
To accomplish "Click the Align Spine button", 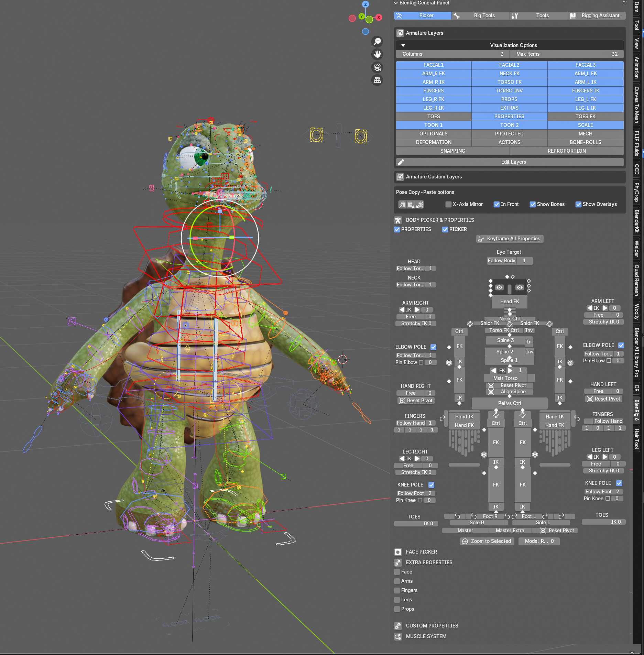I will [x=510, y=392].
